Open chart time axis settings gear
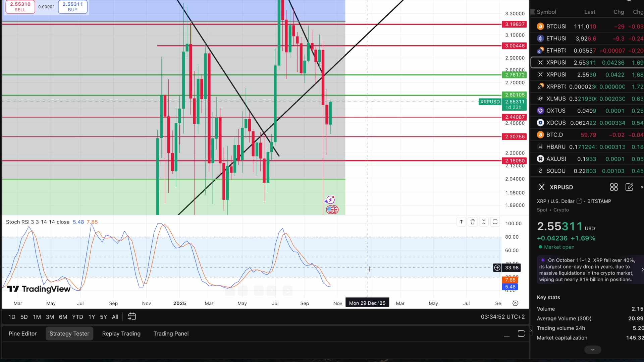 516,303
